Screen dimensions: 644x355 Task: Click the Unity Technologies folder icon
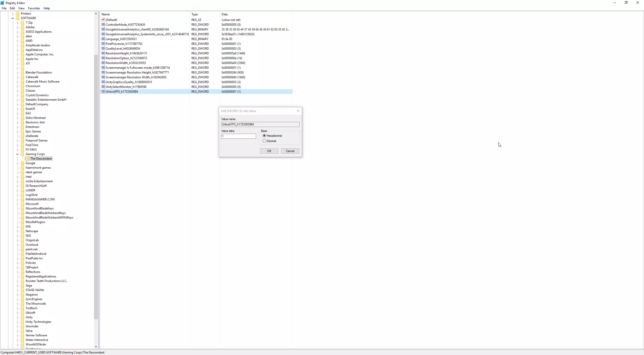tap(23, 322)
